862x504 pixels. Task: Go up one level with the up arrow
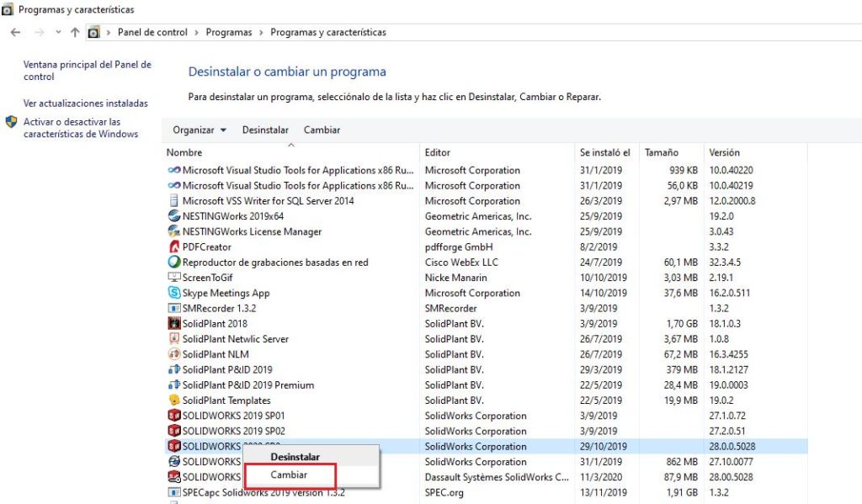(x=75, y=33)
